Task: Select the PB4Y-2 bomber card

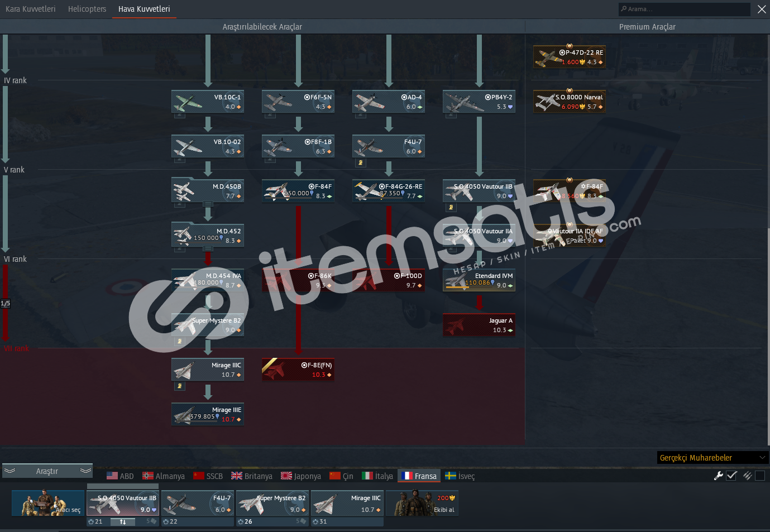Action: coord(479,102)
